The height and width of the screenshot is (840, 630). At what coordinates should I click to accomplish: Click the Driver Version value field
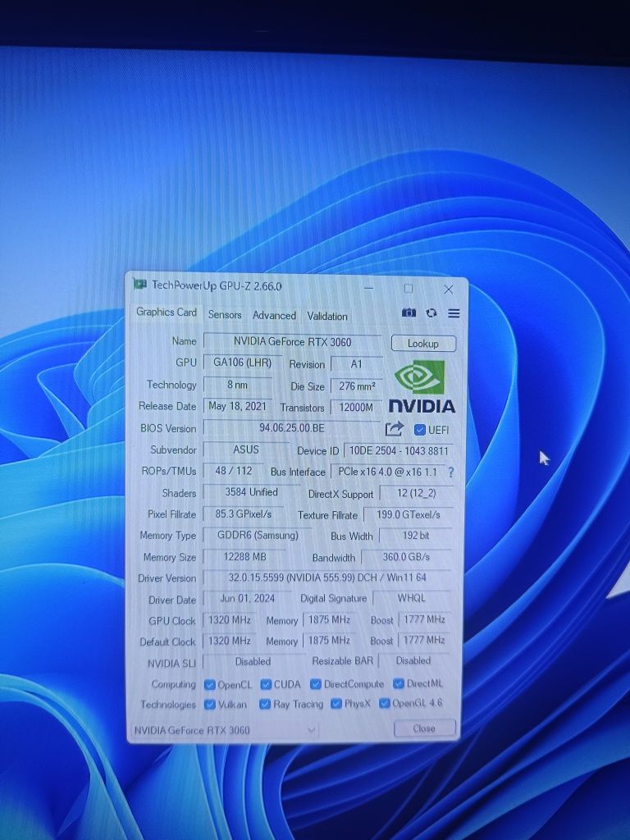click(x=326, y=578)
